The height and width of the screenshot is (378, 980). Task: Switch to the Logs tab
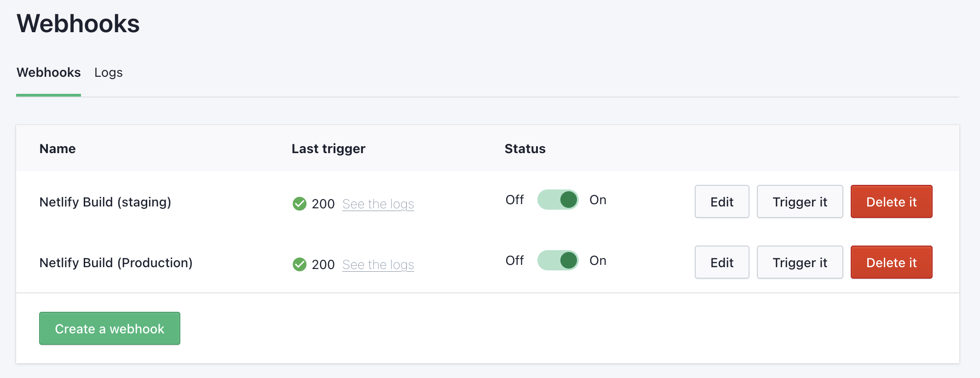(x=109, y=73)
